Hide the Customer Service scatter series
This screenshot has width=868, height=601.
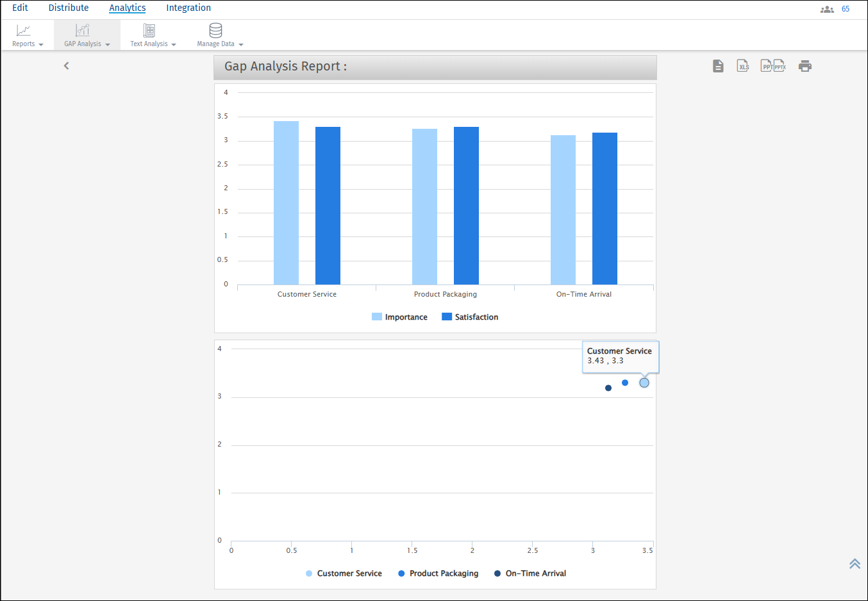344,573
